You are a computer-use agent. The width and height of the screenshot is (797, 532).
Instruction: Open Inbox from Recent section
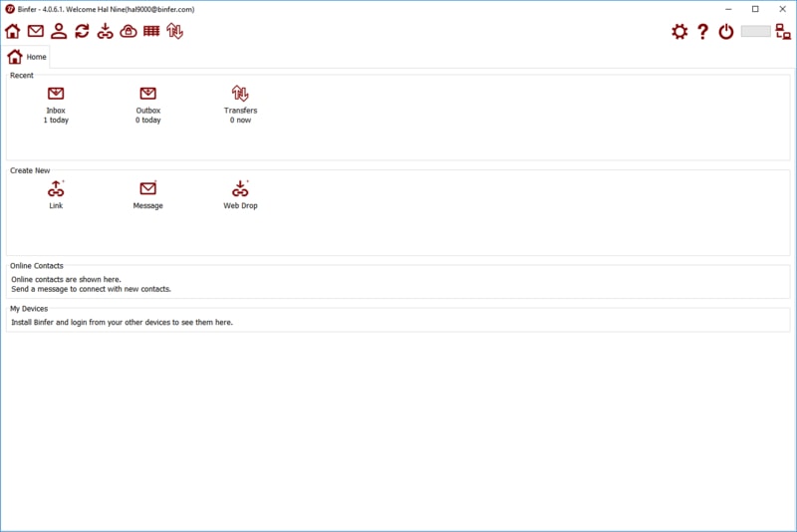56,105
